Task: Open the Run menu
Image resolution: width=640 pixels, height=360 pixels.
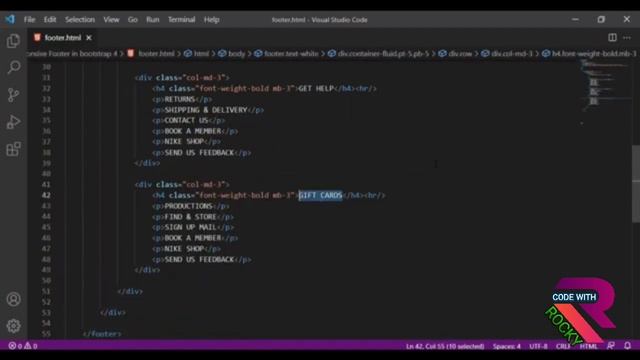Action: click(153, 20)
